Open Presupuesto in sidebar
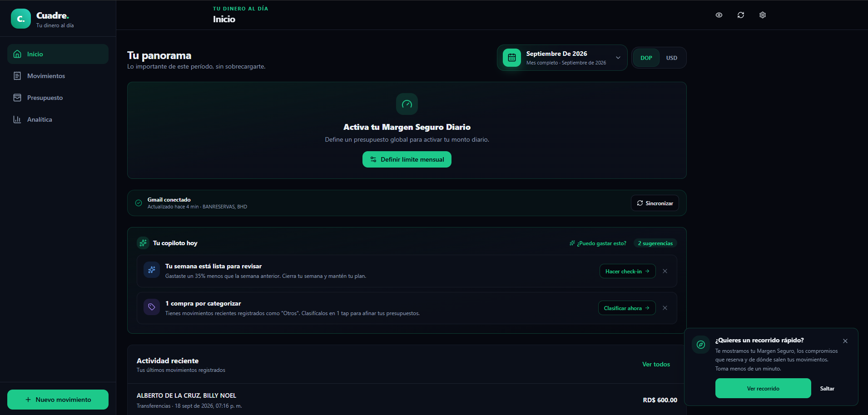Viewport: 868px width, 415px height. tap(58, 98)
